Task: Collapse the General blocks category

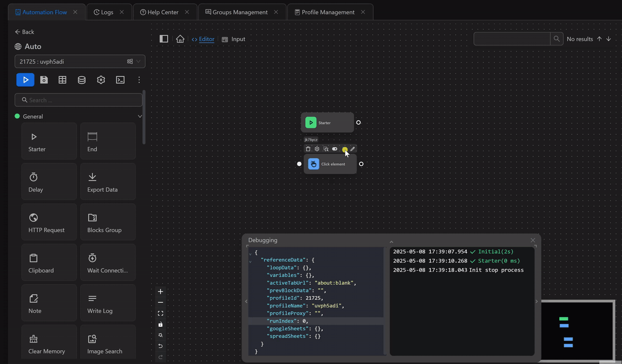Action: tap(140, 116)
